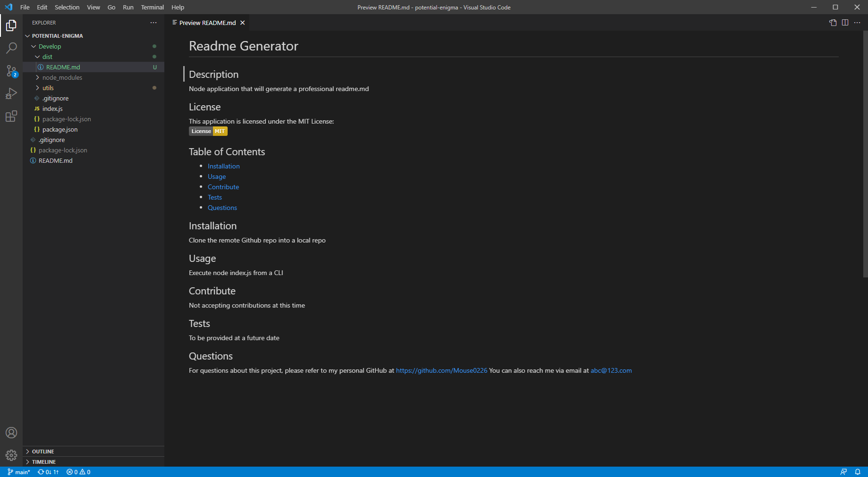
Task: Open the Run and Debug view
Action: (11, 93)
